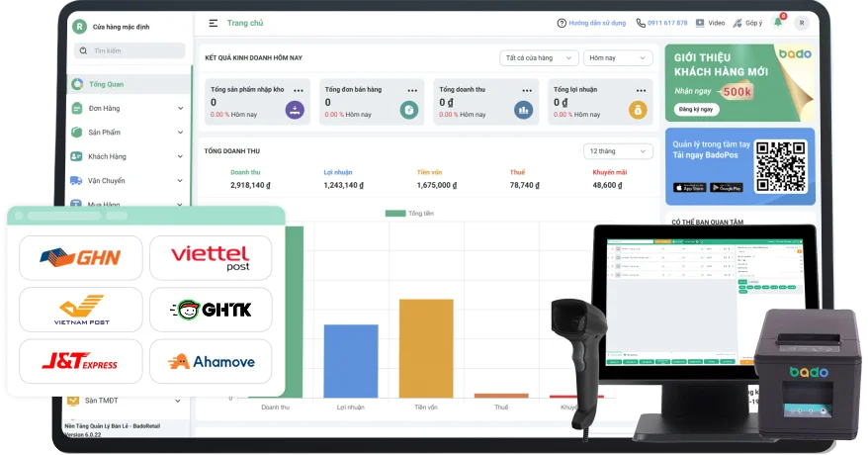Click blue chart icon on Tổng doanh thu card

523,110
